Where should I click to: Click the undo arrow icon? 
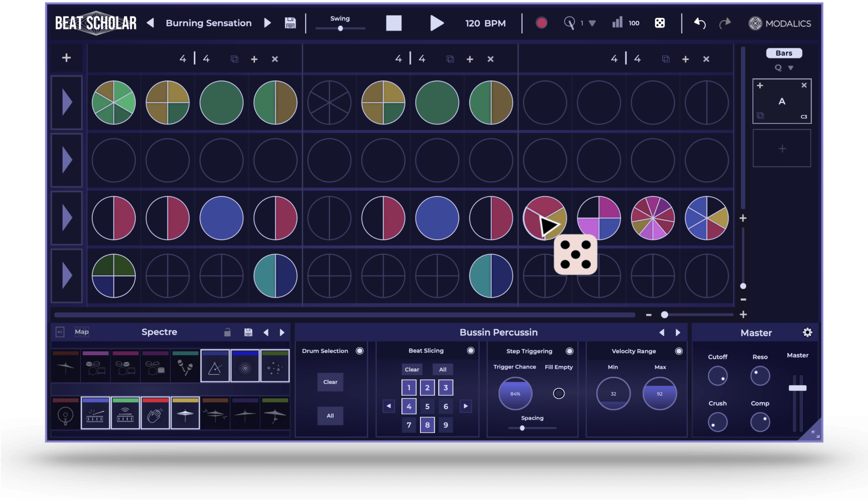[x=700, y=23]
